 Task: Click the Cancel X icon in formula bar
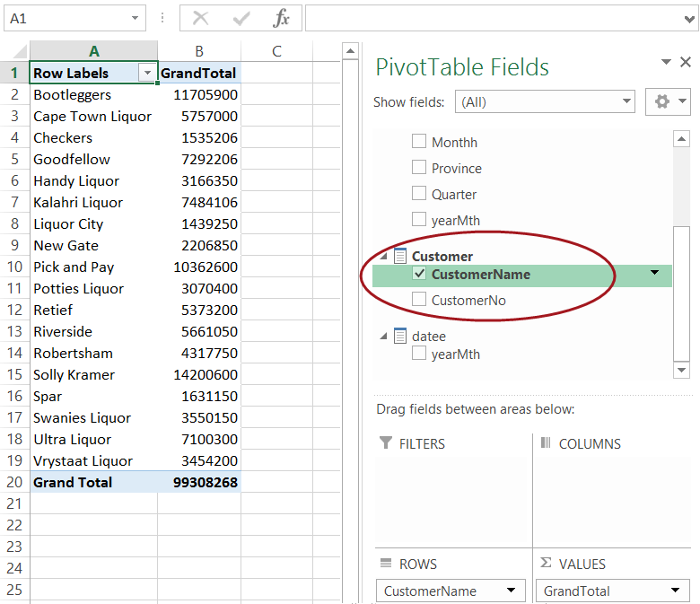point(201,18)
